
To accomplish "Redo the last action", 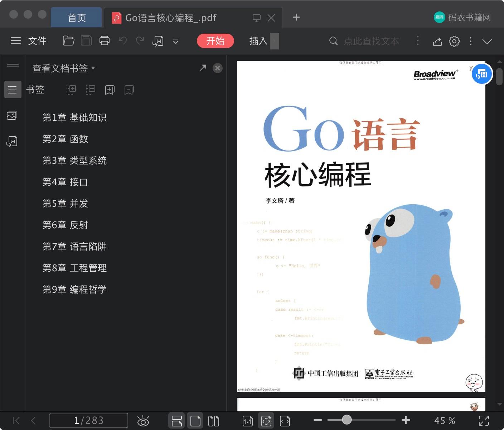I will point(140,41).
